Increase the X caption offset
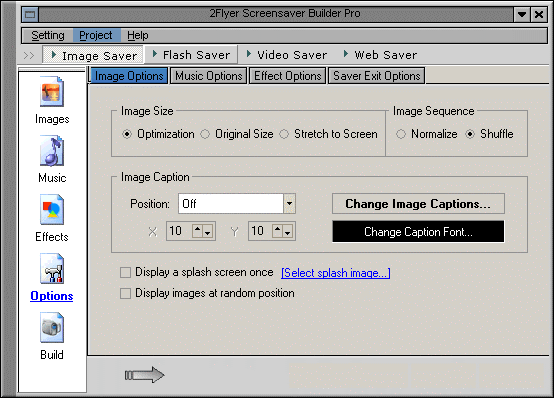 198,231
